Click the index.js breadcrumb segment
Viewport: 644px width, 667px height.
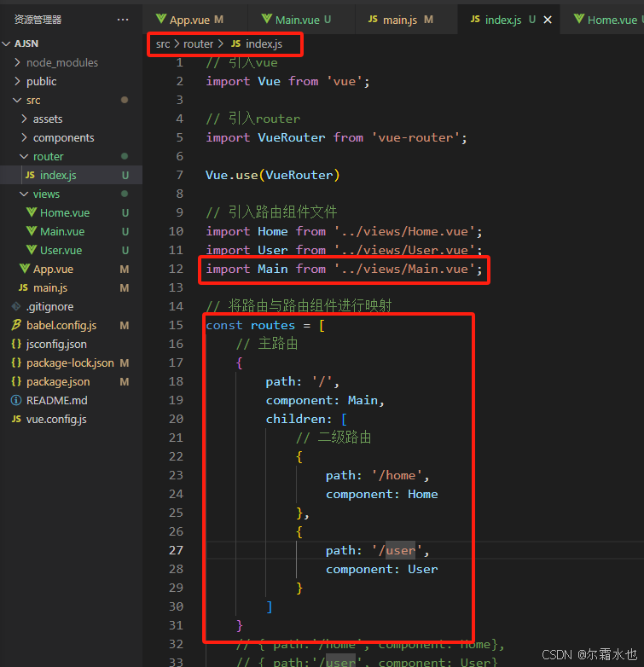click(x=257, y=43)
